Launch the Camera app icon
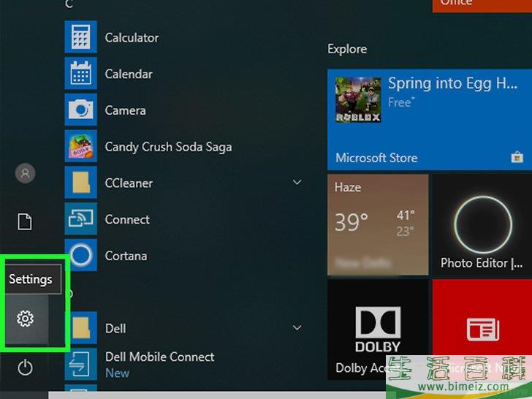The width and height of the screenshot is (532, 399). point(80,110)
